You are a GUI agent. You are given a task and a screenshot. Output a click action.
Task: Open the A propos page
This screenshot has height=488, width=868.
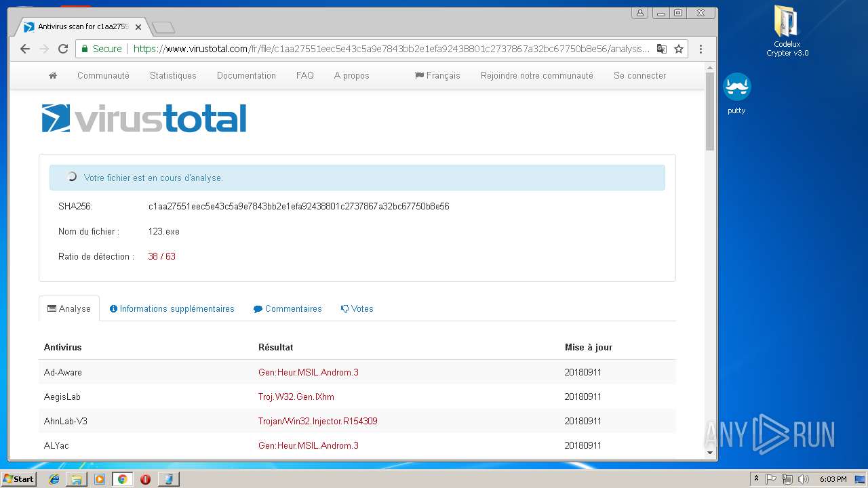(x=352, y=76)
